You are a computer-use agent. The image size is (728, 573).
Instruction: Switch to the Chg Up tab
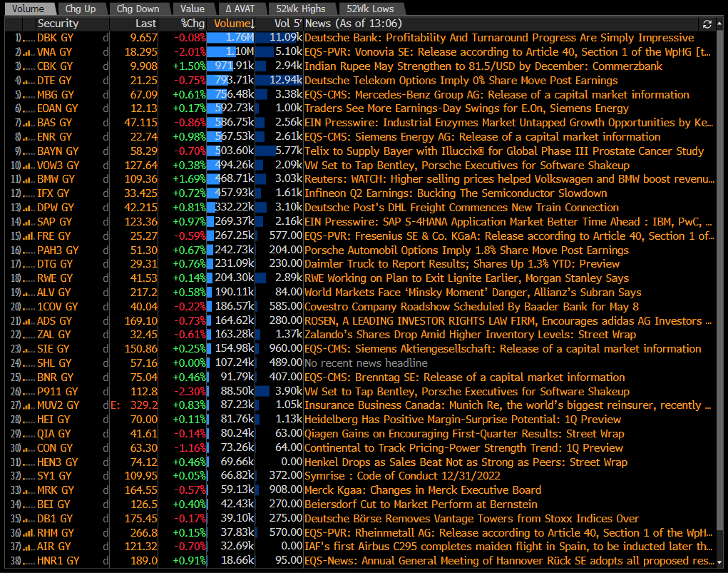(81, 9)
